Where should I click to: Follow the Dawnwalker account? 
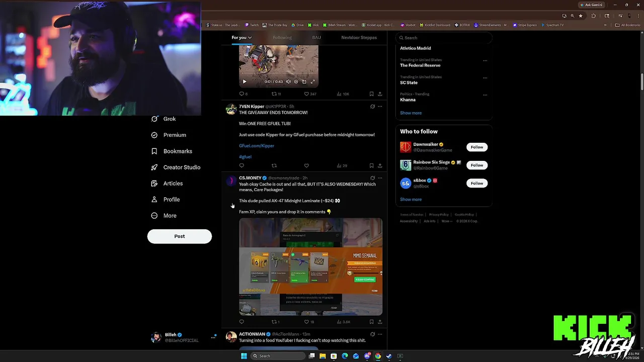click(477, 147)
